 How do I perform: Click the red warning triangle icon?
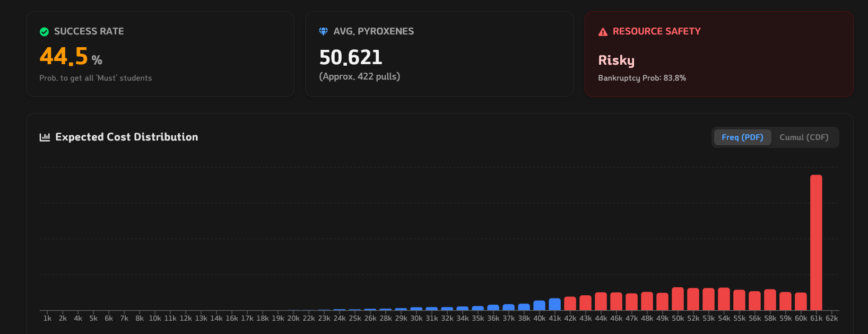(x=603, y=32)
